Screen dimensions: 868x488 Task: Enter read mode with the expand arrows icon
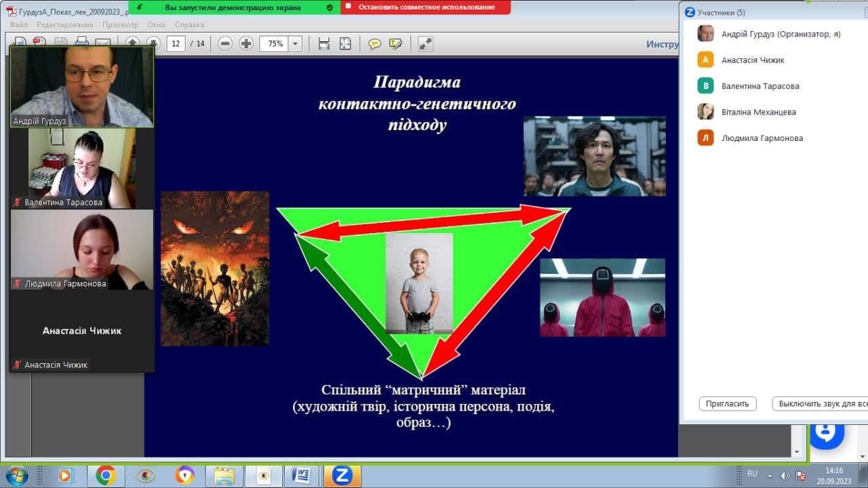point(426,44)
